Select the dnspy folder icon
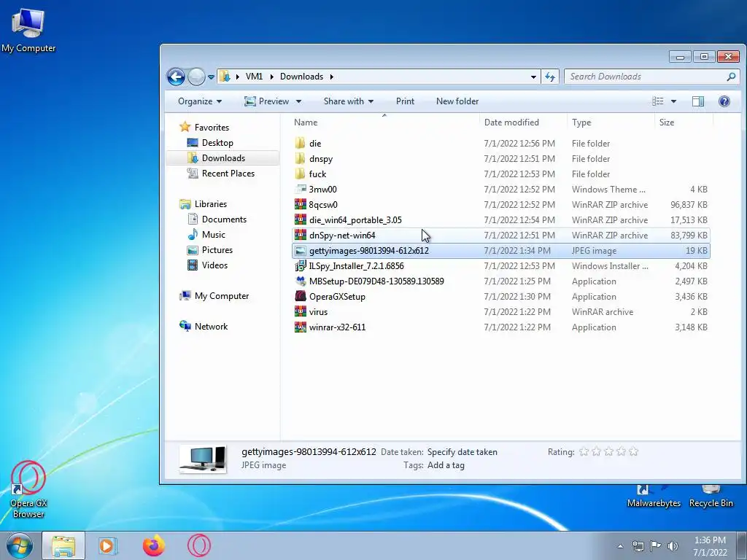This screenshot has height=560, width=747. (x=300, y=158)
